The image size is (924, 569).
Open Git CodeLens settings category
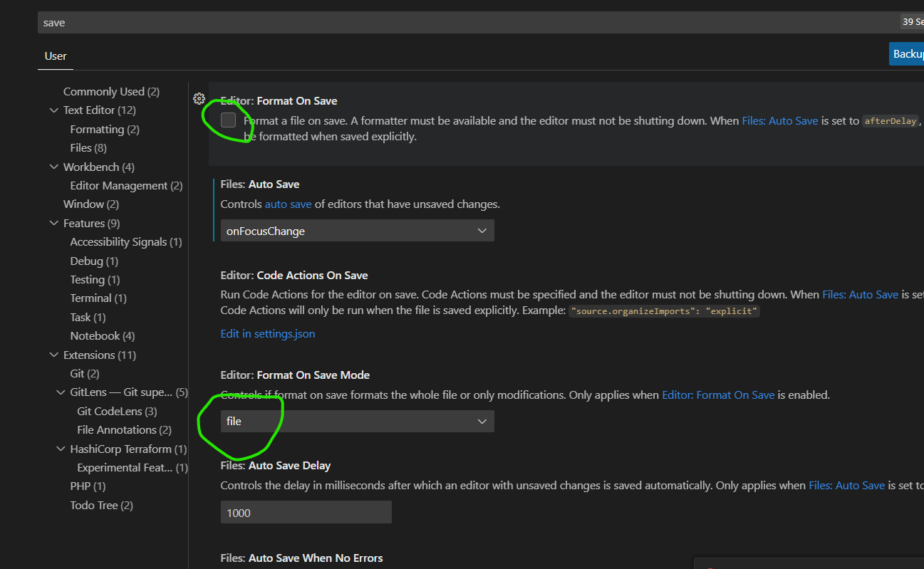pyautogui.click(x=117, y=412)
